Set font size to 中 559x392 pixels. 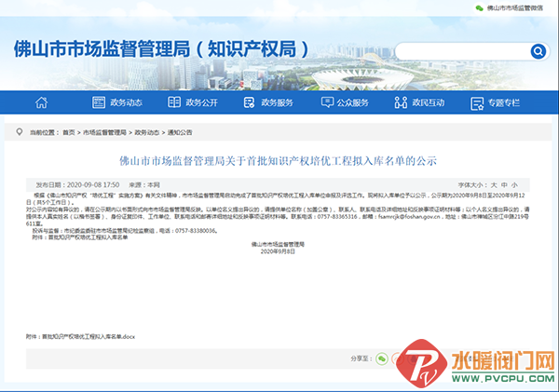click(x=504, y=185)
